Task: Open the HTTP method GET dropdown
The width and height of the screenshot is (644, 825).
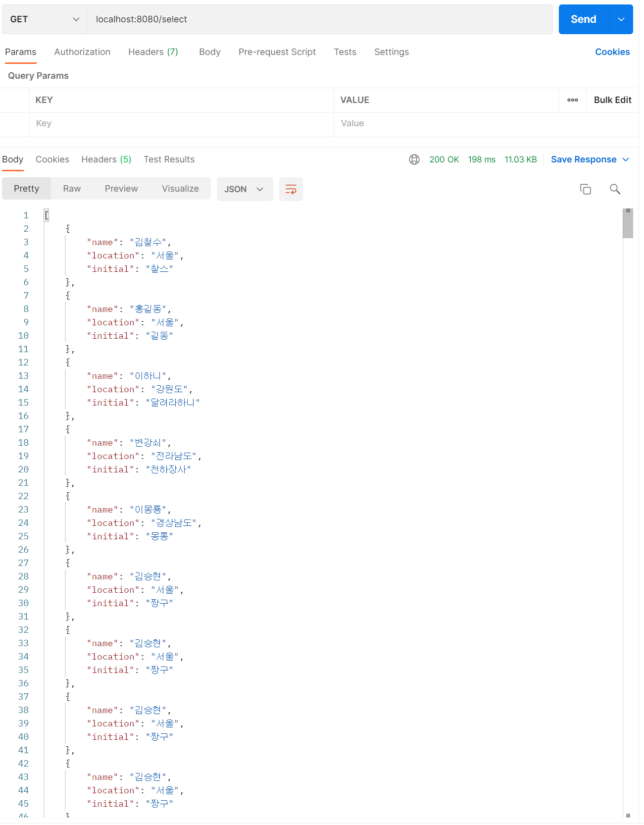Action: pyautogui.click(x=45, y=19)
